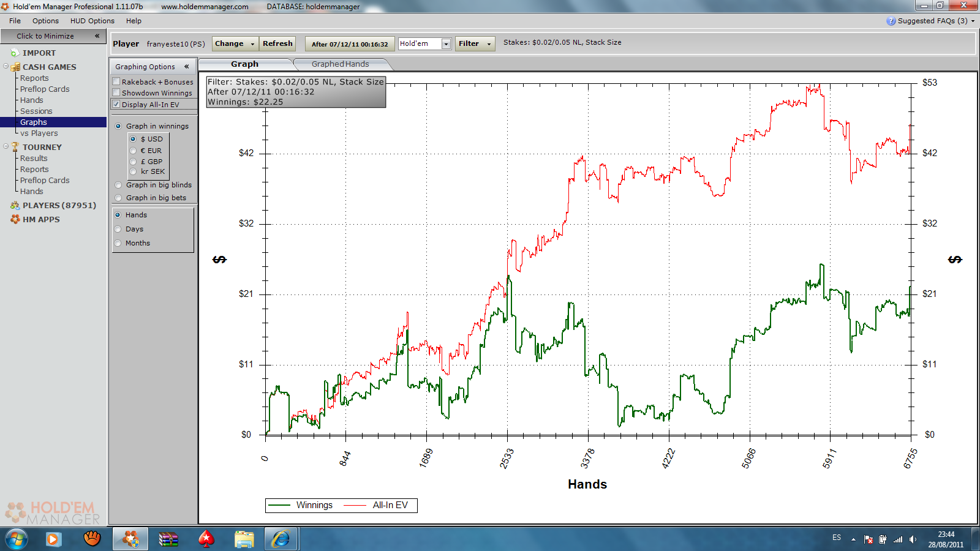Open the Help menu
Viewport: 980px width, 551px height.
click(x=134, y=21)
